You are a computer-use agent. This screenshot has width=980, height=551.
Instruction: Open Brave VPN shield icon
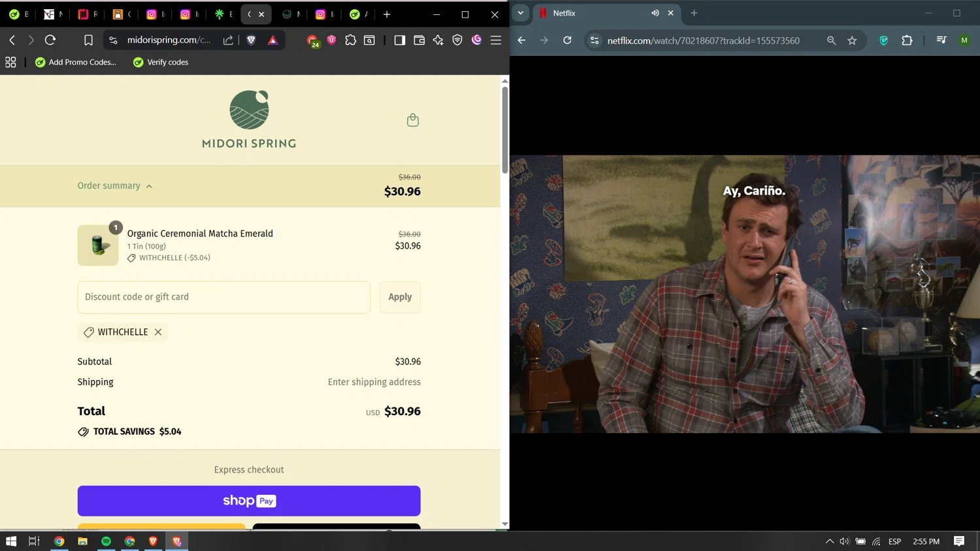click(457, 40)
